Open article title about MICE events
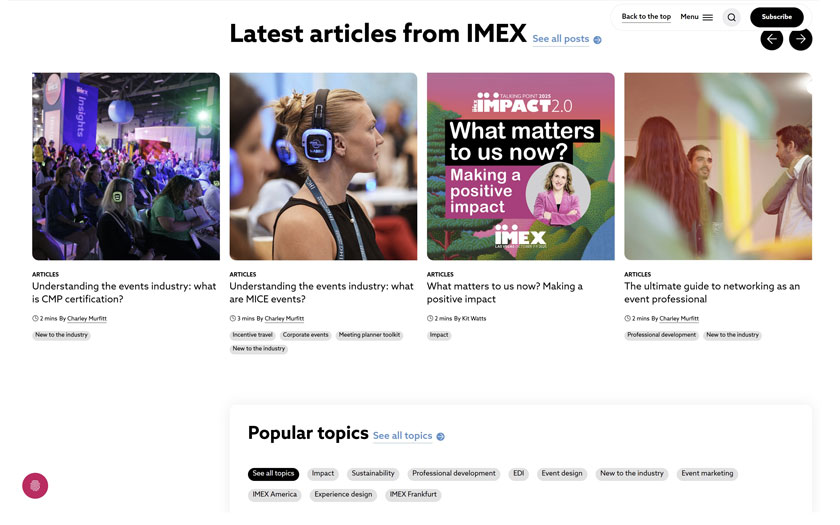The width and height of the screenshot is (840, 525). click(321, 292)
